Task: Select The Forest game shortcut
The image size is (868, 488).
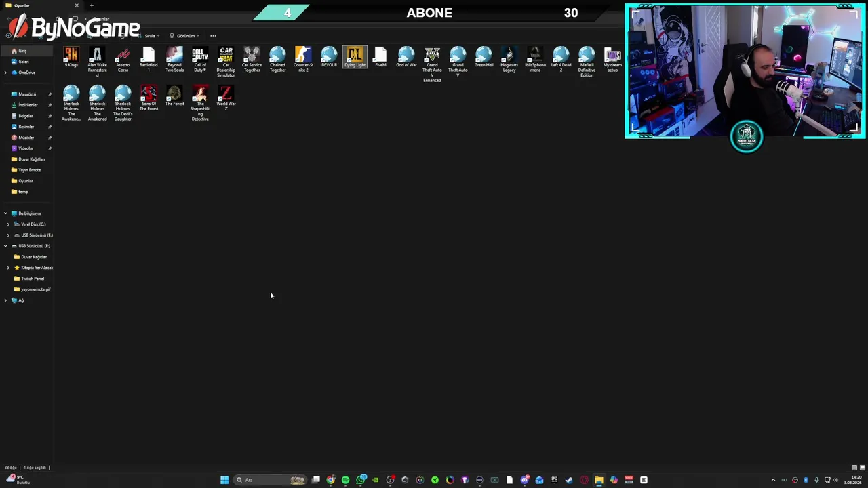Action: [x=174, y=96]
